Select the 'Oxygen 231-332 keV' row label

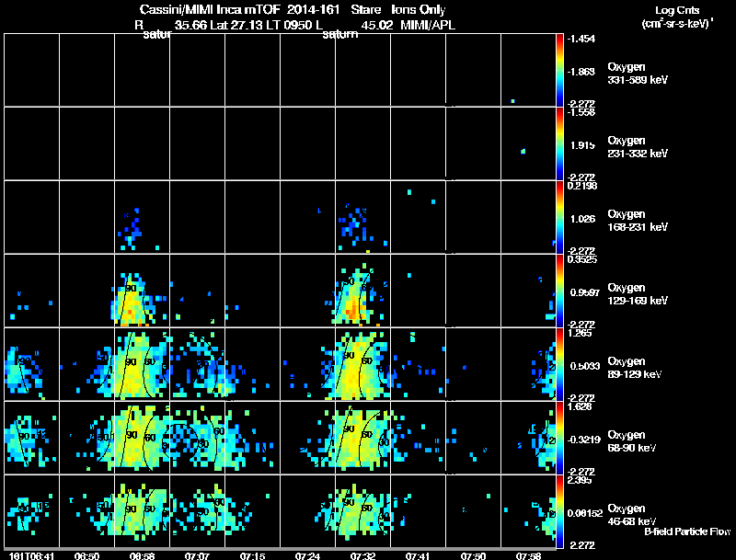[x=638, y=147]
